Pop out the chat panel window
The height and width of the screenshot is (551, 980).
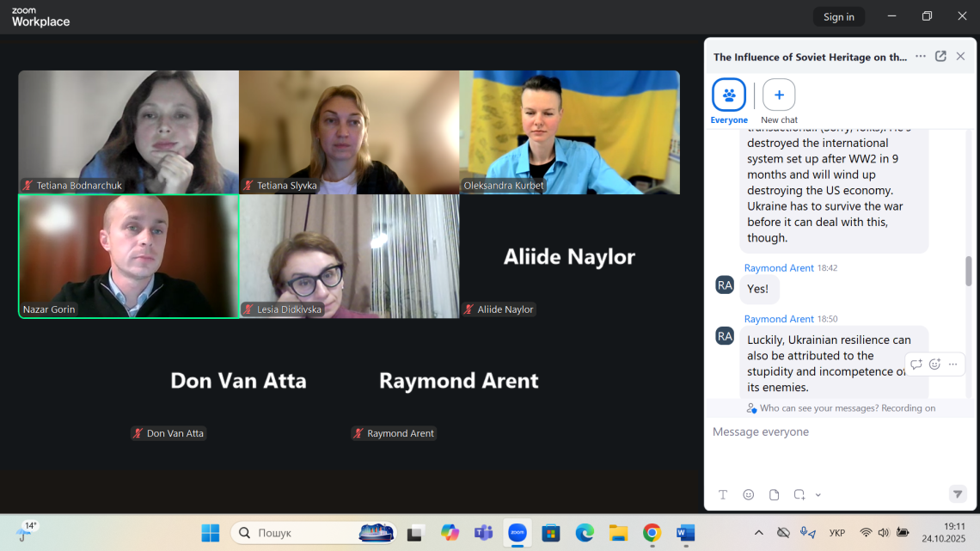pos(940,57)
